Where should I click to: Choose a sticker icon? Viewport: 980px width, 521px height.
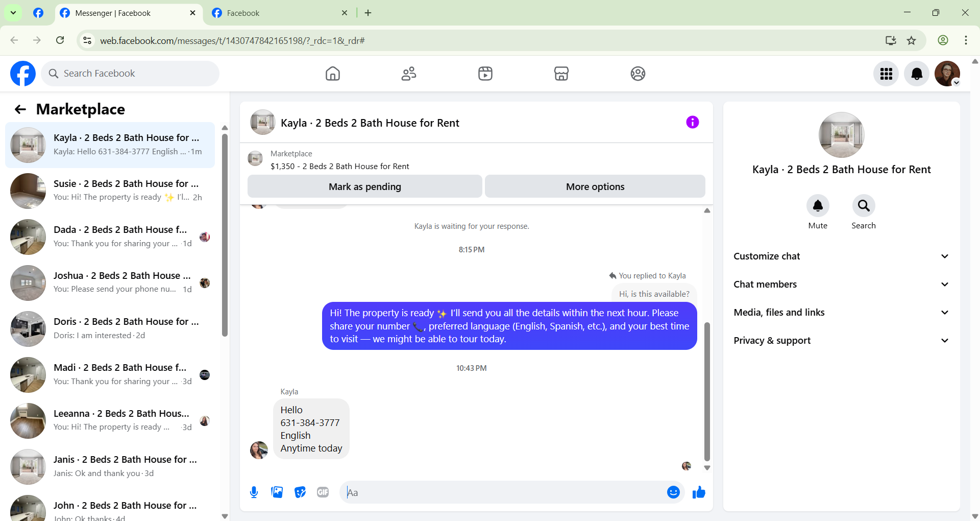tap(300, 492)
